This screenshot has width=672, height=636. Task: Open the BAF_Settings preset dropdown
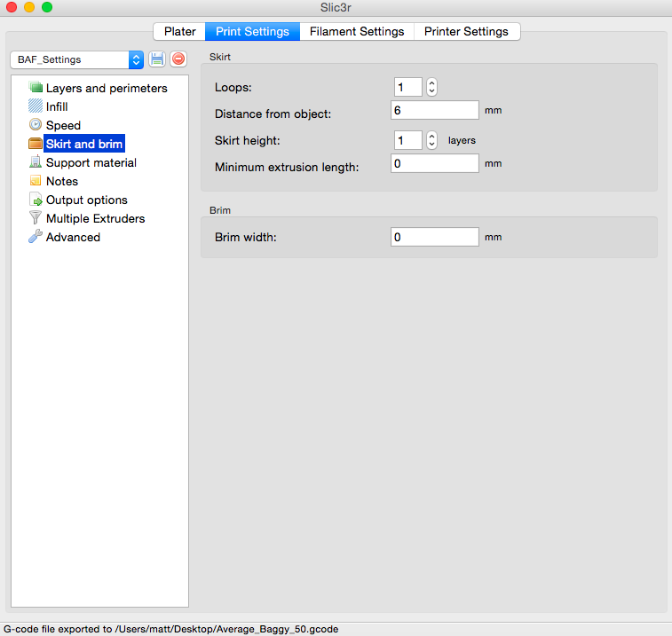click(76, 59)
